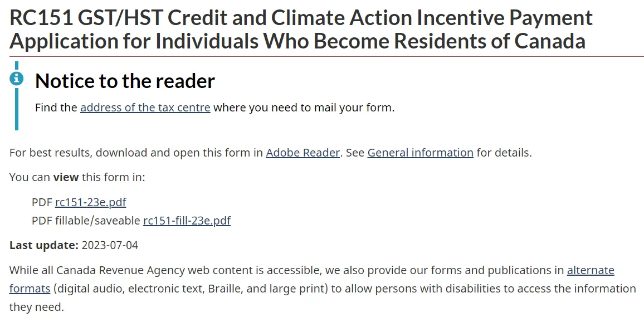The image size is (644, 322).
Task: Click the 'for details' text after General information
Action: pyautogui.click(x=504, y=153)
